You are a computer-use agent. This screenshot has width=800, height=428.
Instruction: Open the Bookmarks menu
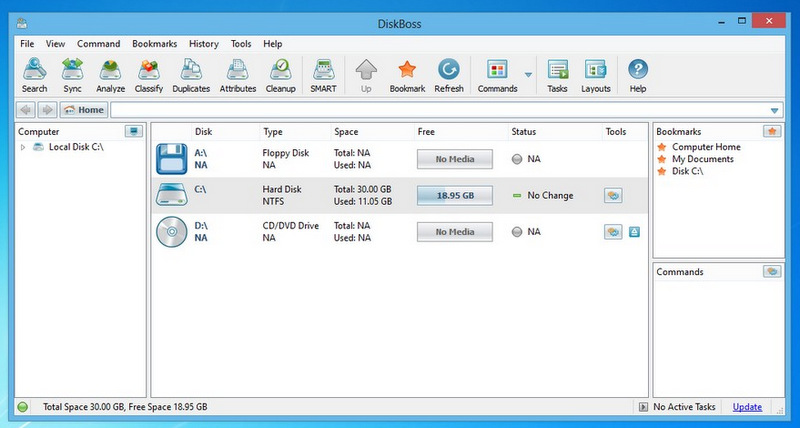(x=154, y=44)
